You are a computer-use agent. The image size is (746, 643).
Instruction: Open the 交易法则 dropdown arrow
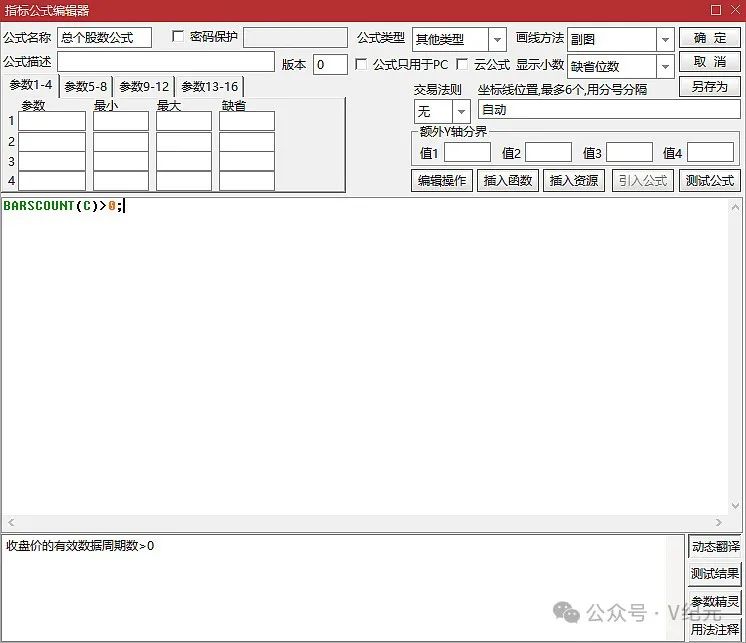pyautogui.click(x=461, y=112)
